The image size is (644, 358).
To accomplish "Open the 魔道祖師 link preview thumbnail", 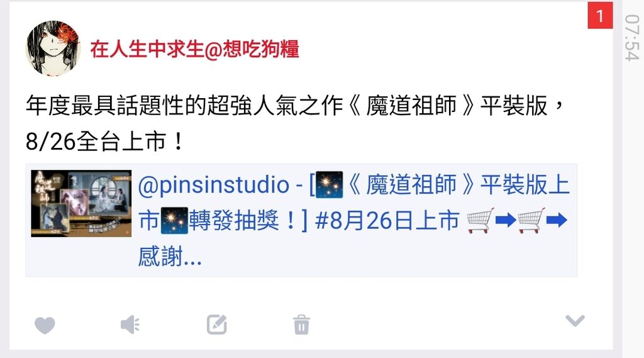I will [x=81, y=203].
